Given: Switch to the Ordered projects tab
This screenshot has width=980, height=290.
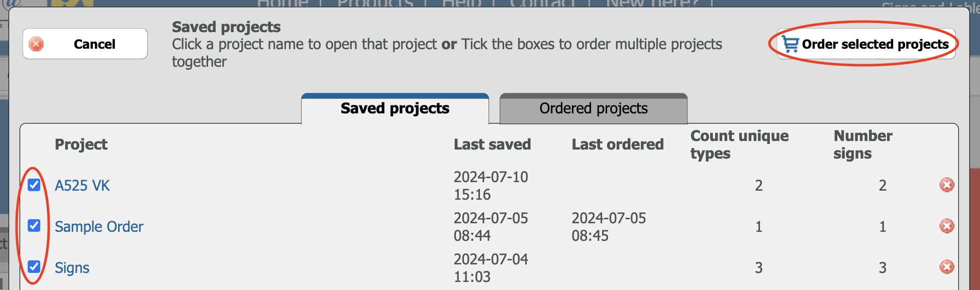Looking at the screenshot, I should pyautogui.click(x=594, y=108).
